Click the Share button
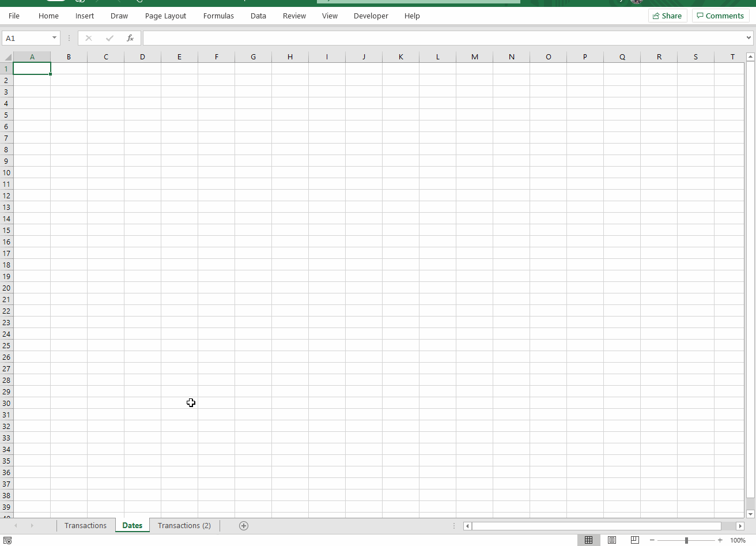 (667, 16)
